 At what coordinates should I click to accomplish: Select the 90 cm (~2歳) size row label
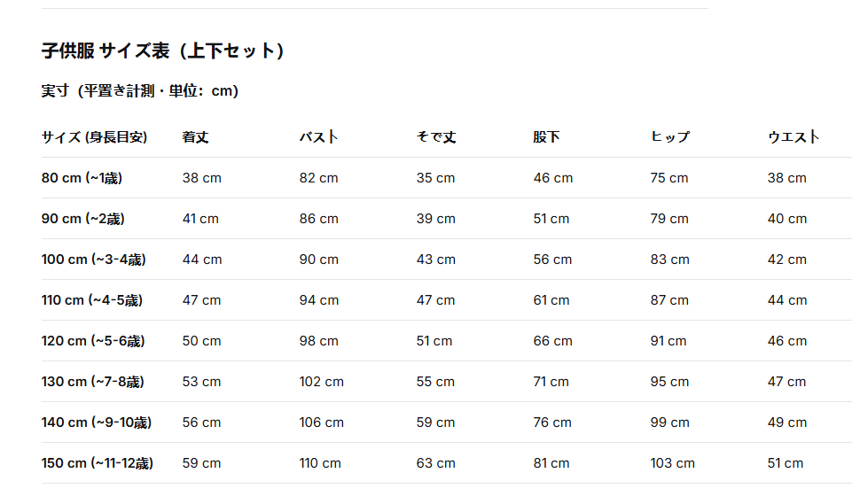83,218
